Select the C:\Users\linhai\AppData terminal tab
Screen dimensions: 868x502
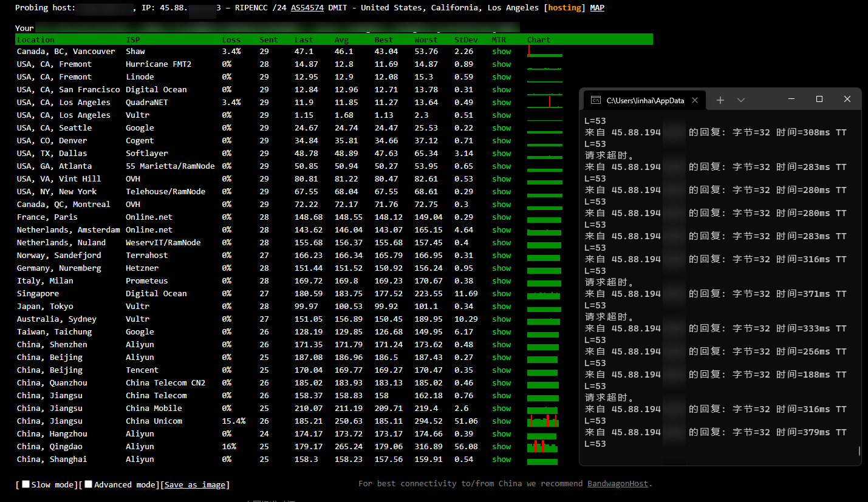tap(645, 100)
